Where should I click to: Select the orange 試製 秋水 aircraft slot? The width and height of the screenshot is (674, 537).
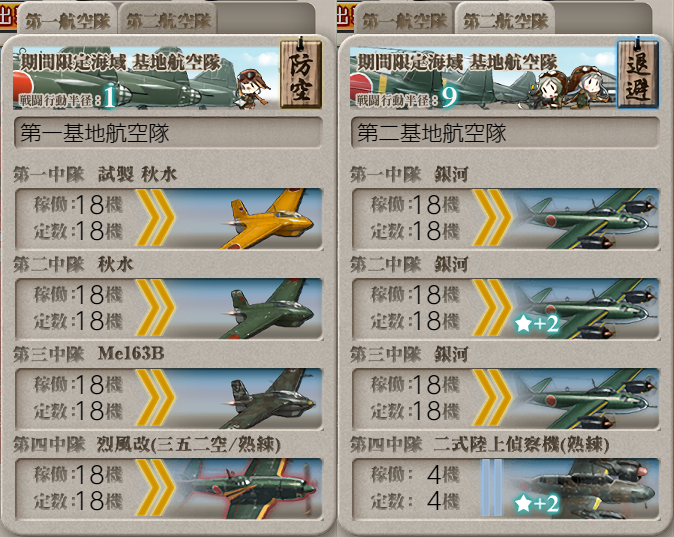(x=168, y=218)
